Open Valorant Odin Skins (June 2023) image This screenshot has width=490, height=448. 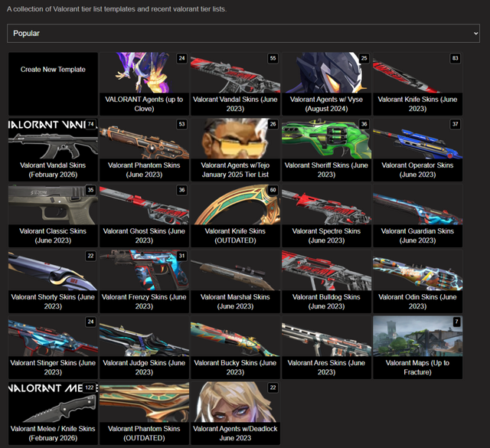[x=417, y=270]
